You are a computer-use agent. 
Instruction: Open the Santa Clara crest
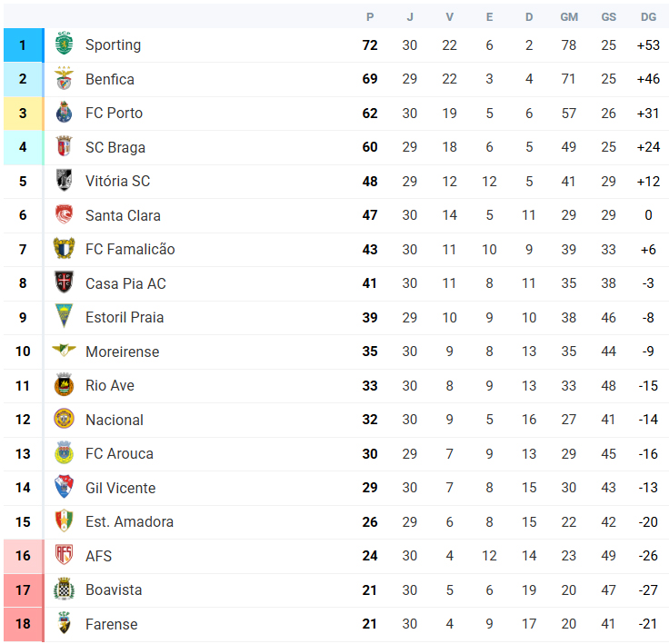point(64,214)
